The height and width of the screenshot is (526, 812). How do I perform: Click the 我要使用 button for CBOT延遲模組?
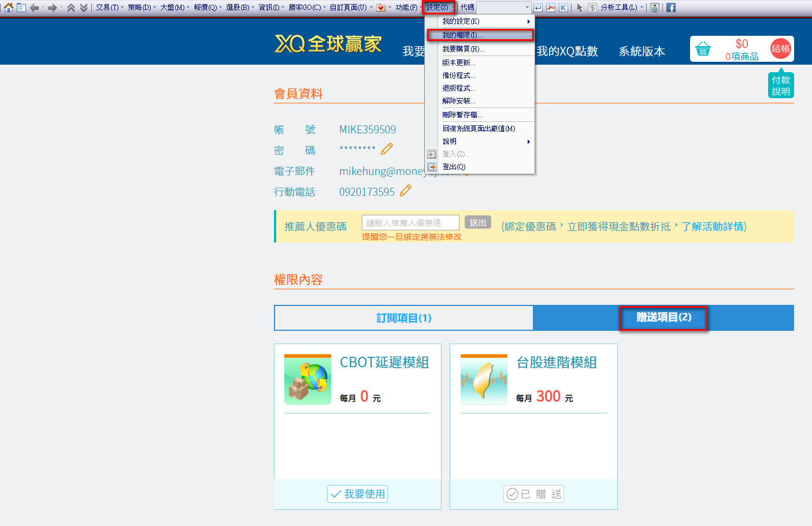357,494
